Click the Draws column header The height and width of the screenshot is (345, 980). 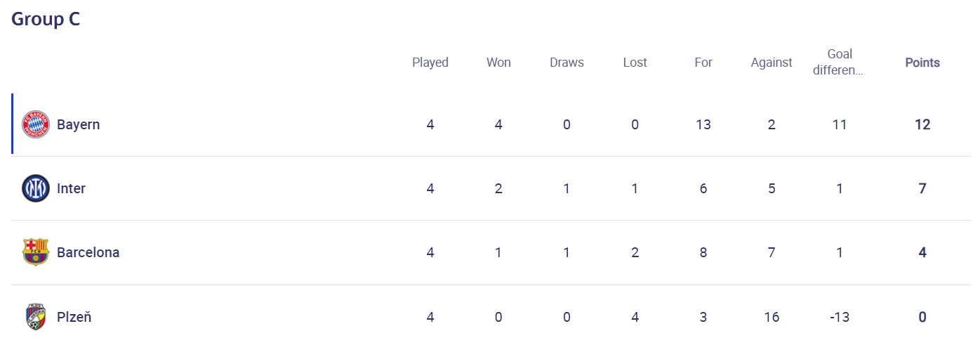coord(567,63)
